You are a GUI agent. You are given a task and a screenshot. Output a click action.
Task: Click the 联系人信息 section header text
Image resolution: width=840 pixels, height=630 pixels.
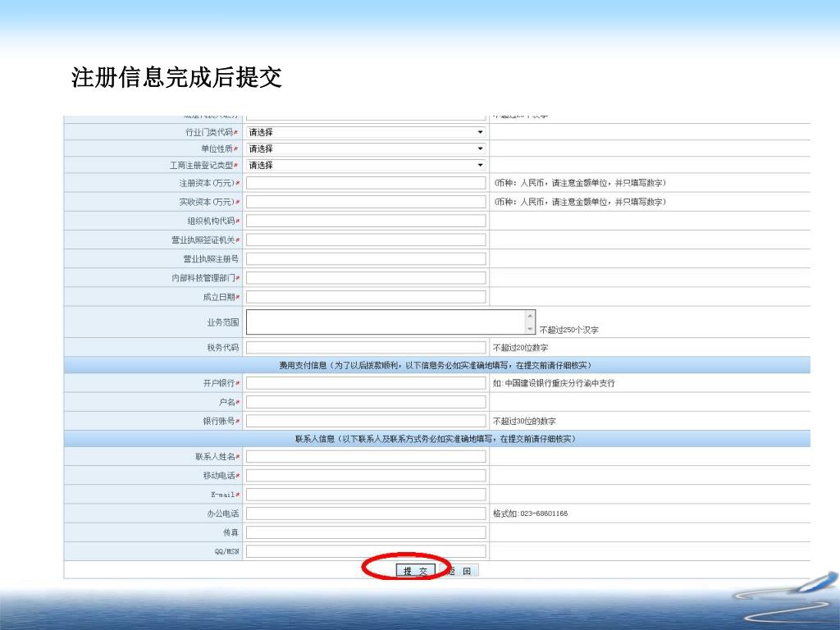tap(435, 439)
